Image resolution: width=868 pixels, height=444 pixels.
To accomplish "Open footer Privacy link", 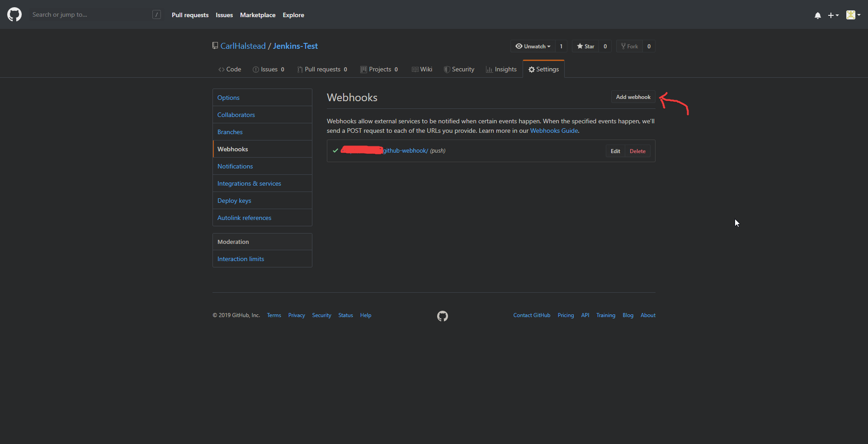I will [297, 315].
